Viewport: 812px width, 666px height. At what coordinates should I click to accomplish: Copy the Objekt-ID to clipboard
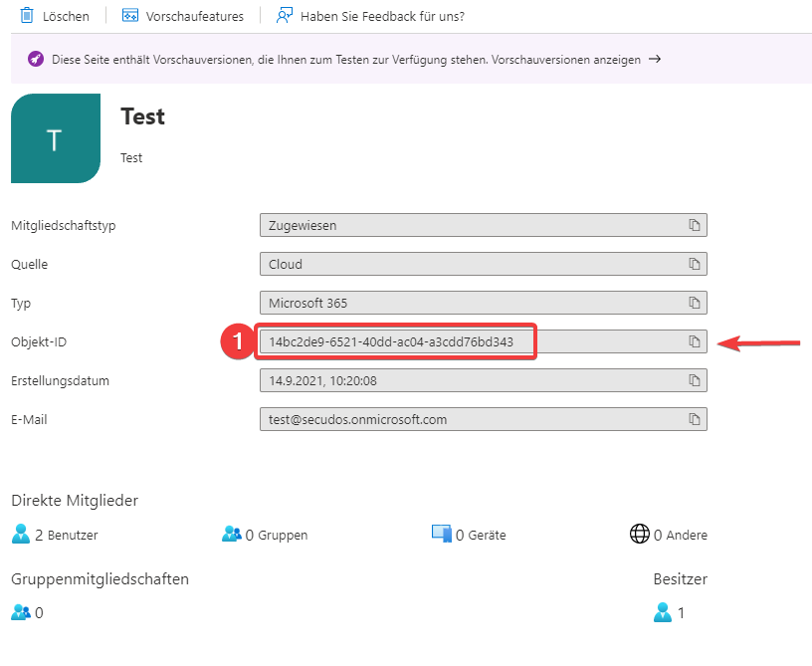(x=695, y=341)
